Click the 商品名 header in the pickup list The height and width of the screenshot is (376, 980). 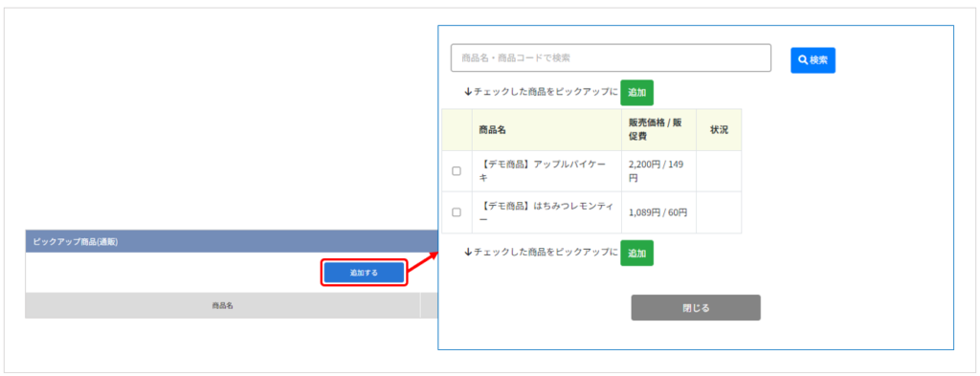click(x=222, y=306)
